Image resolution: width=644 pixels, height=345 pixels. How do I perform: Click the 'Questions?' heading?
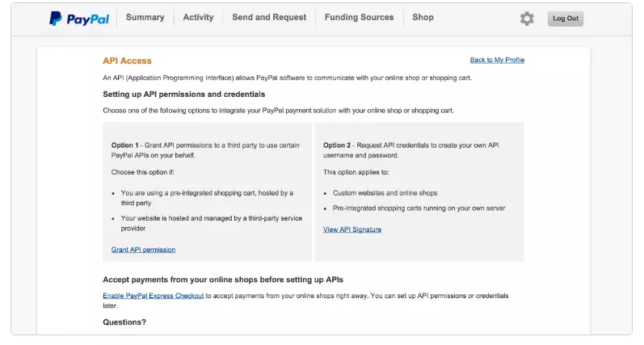pyautogui.click(x=124, y=322)
